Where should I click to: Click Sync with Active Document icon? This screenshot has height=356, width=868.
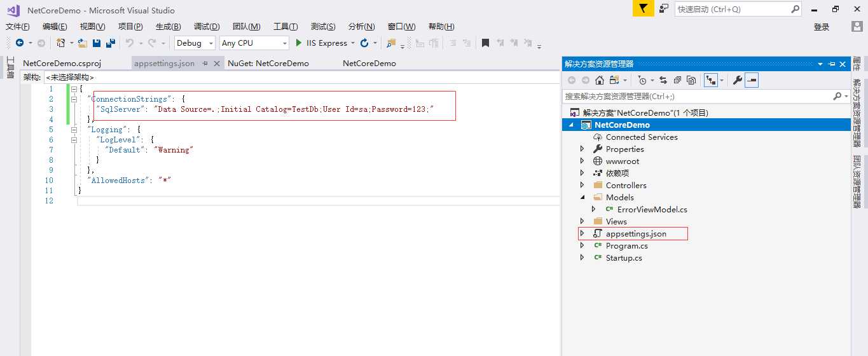[x=663, y=80]
